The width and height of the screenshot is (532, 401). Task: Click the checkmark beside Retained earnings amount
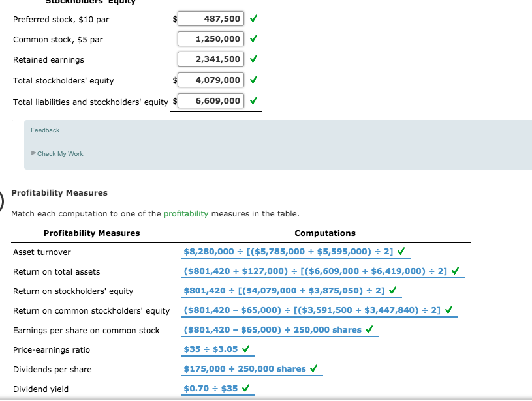click(x=253, y=59)
